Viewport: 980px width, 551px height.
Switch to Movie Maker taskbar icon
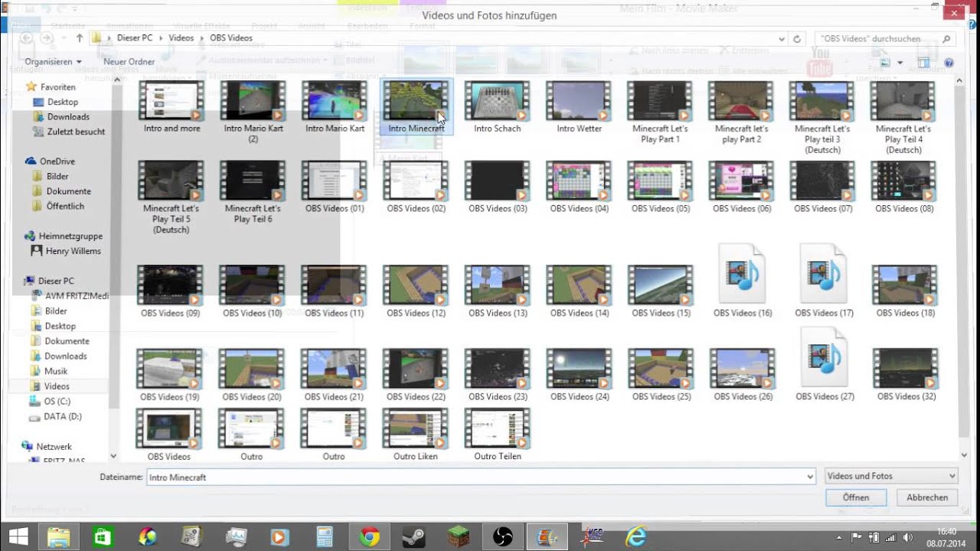point(547,537)
